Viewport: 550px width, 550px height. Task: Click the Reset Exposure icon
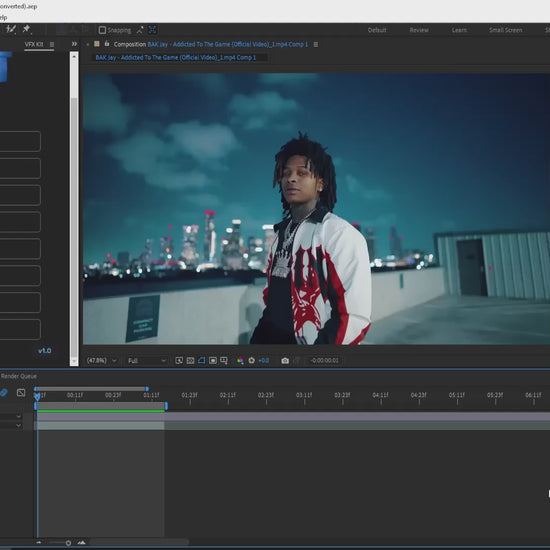251,361
